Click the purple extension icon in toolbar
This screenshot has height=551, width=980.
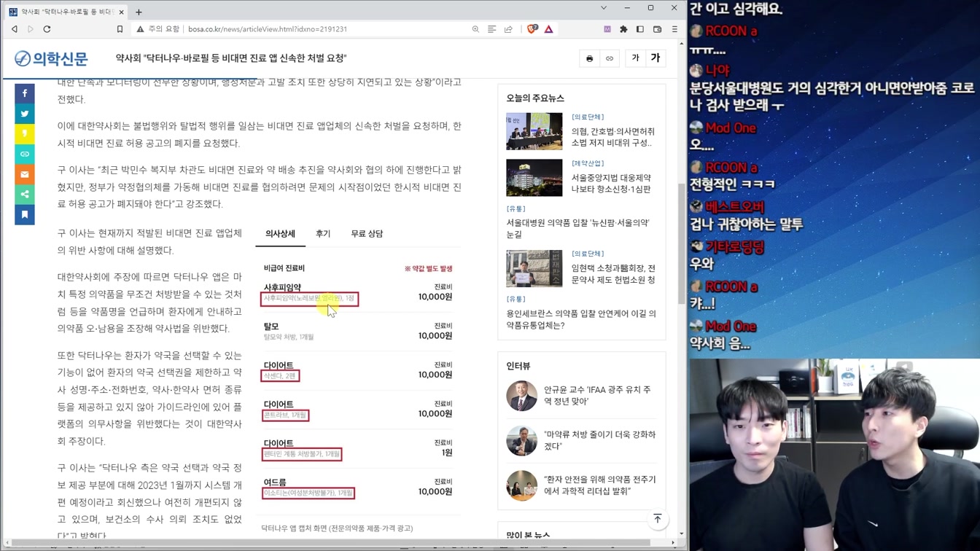607,29
